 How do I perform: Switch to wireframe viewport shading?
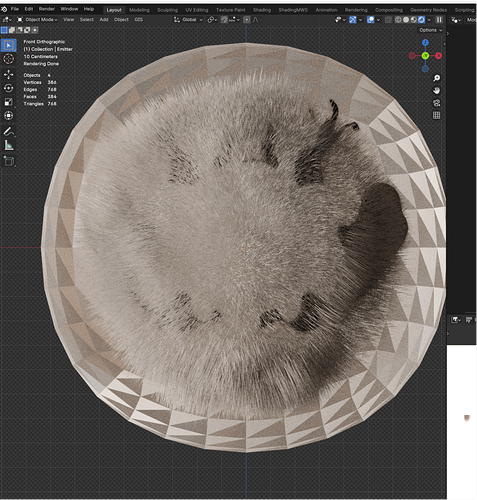click(398, 20)
